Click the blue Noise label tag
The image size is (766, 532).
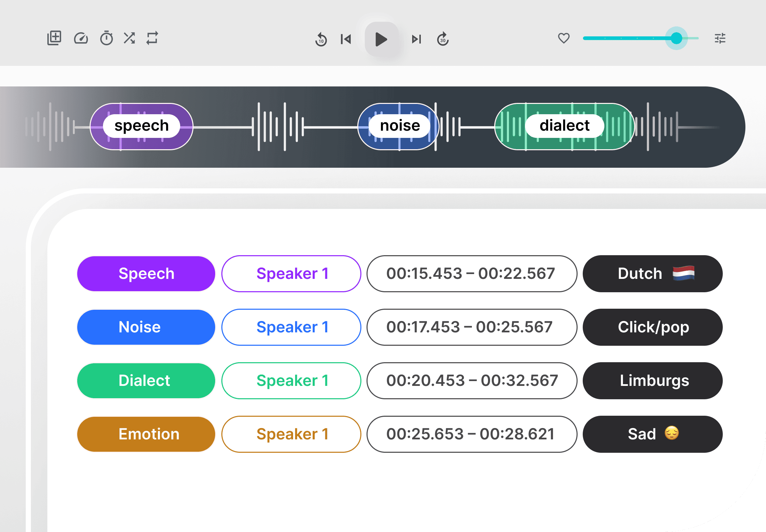tap(146, 327)
